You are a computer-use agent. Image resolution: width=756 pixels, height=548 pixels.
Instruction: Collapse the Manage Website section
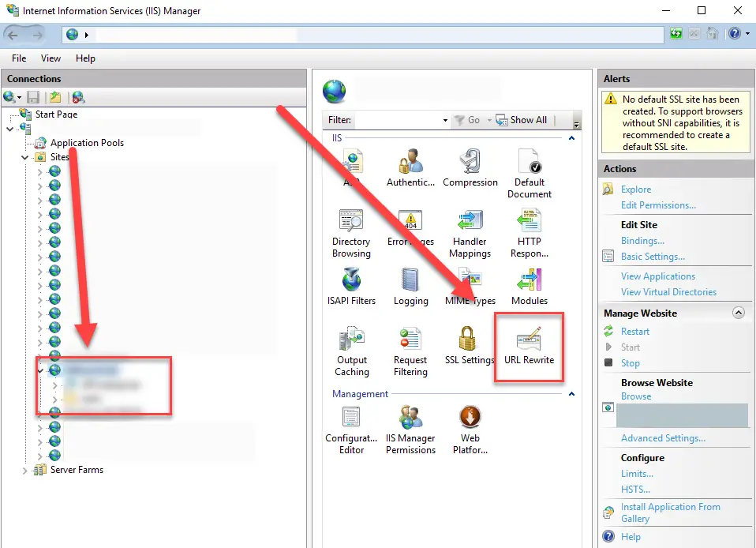click(738, 313)
